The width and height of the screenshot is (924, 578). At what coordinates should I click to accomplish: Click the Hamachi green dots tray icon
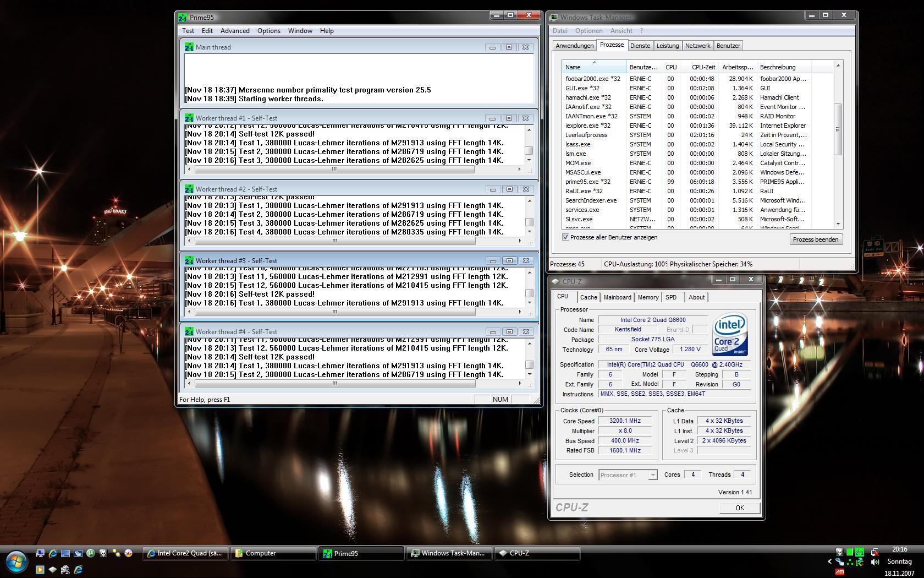tap(850, 563)
